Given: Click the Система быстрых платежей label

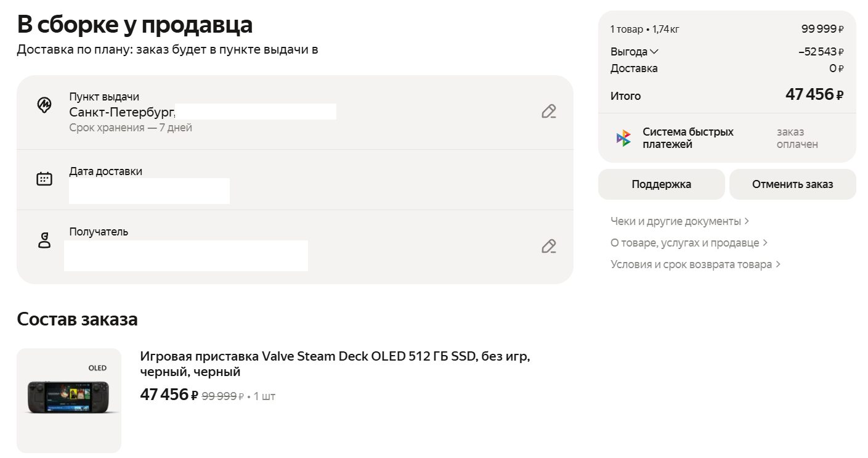Looking at the screenshot, I should (688, 138).
